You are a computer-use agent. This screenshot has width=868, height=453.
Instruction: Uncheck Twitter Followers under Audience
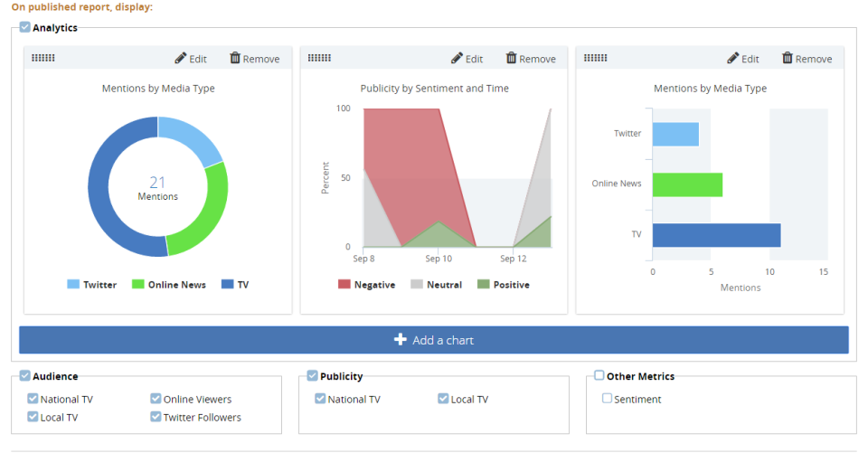pos(156,418)
